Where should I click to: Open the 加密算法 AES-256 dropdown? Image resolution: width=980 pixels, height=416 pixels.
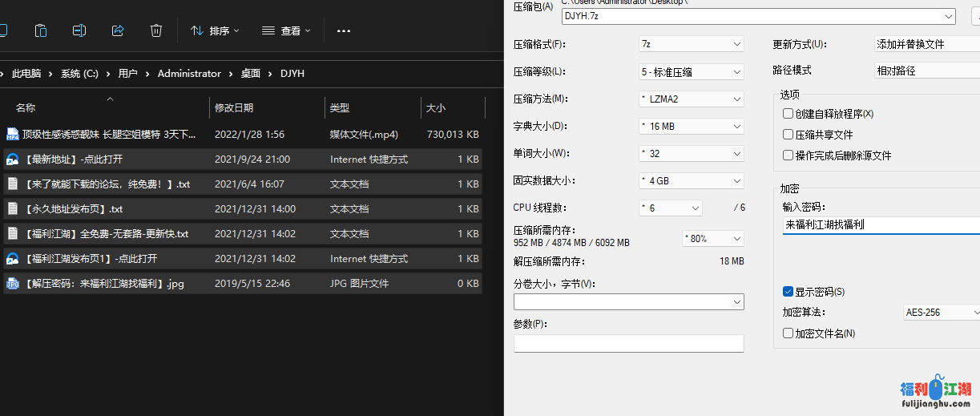pyautogui.click(x=941, y=313)
